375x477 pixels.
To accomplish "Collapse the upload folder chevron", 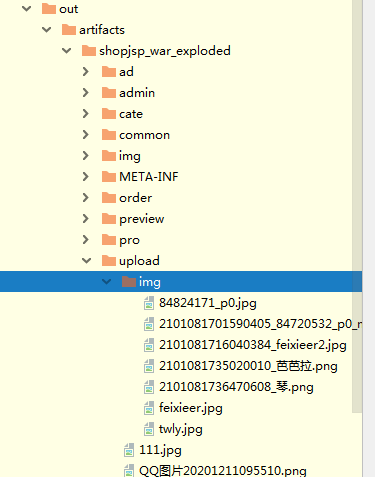I will pyautogui.click(x=87, y=261).
